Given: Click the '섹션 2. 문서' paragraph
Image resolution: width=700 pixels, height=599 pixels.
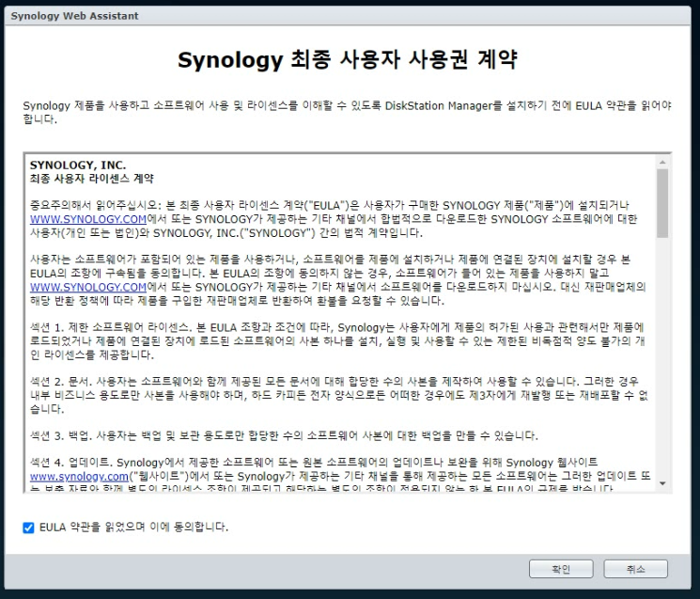Looking at the screenshot, I should 339,395.
